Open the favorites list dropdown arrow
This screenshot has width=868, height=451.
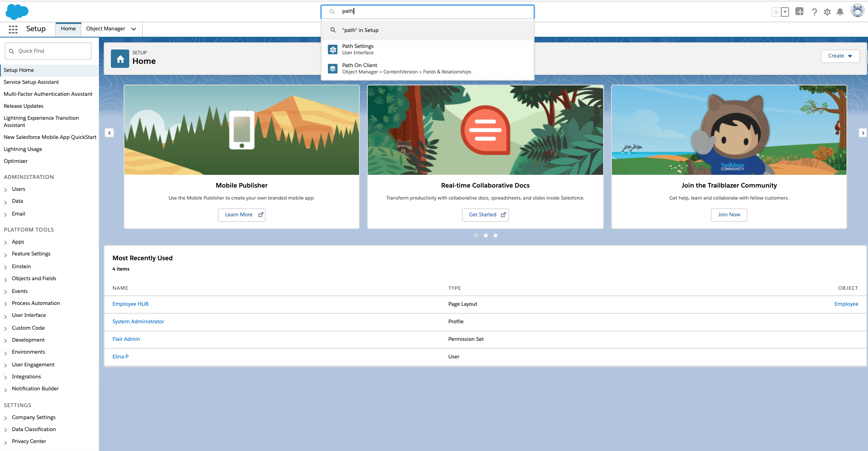pyautogui.click(x=785, y=12)
